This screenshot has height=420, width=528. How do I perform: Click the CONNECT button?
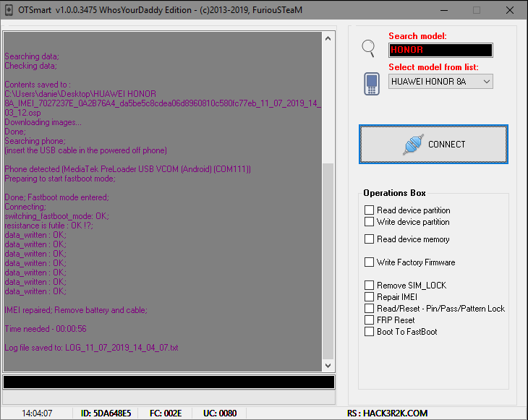tap(433, 145)
